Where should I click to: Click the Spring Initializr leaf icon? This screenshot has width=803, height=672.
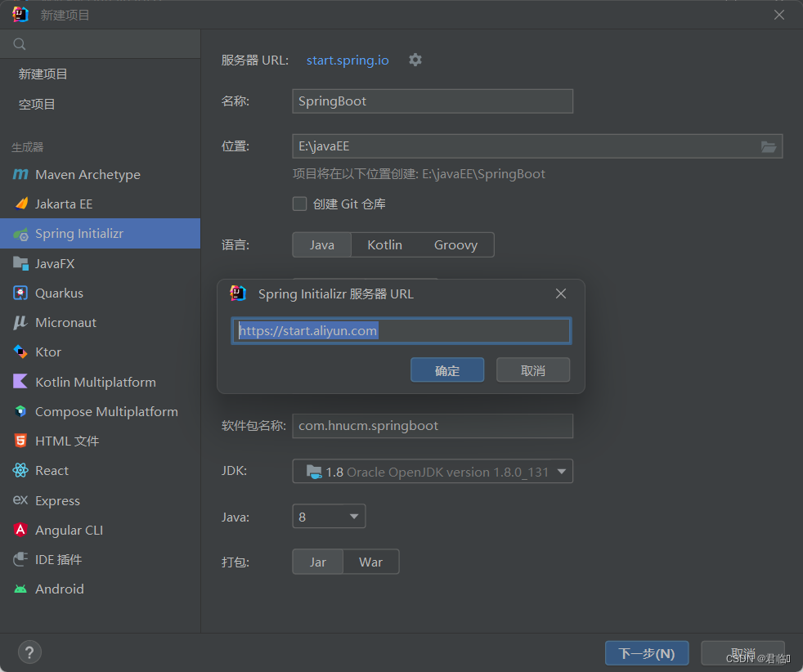[x=21, y=235]
